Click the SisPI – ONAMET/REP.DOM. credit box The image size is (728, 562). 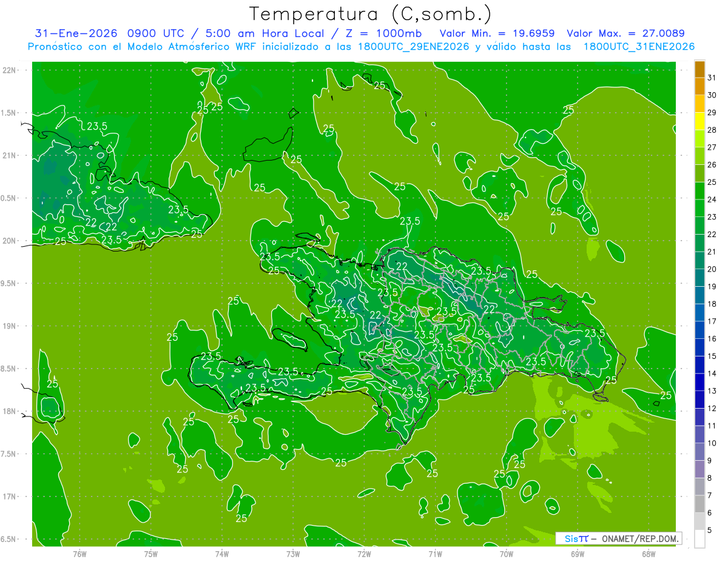pyautogui.click(x=618, y=538)
